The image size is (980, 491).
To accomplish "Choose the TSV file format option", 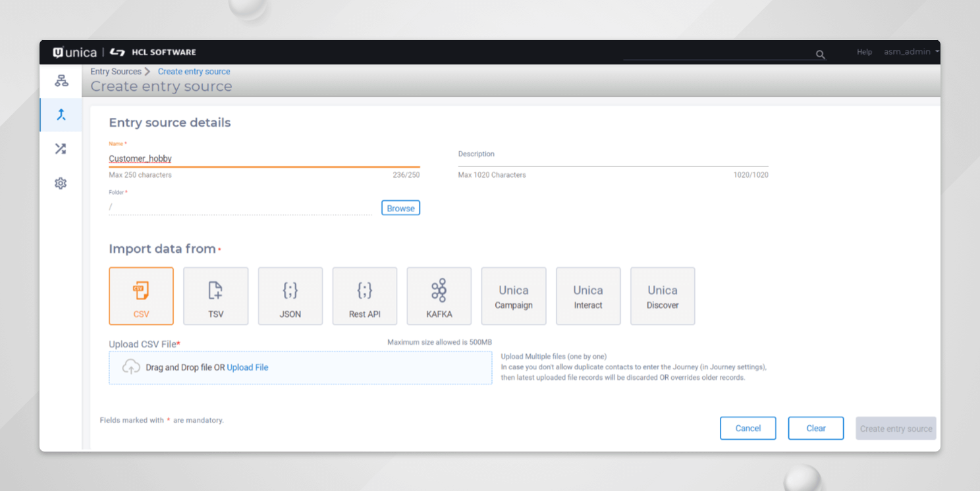I will pos(215,296).
